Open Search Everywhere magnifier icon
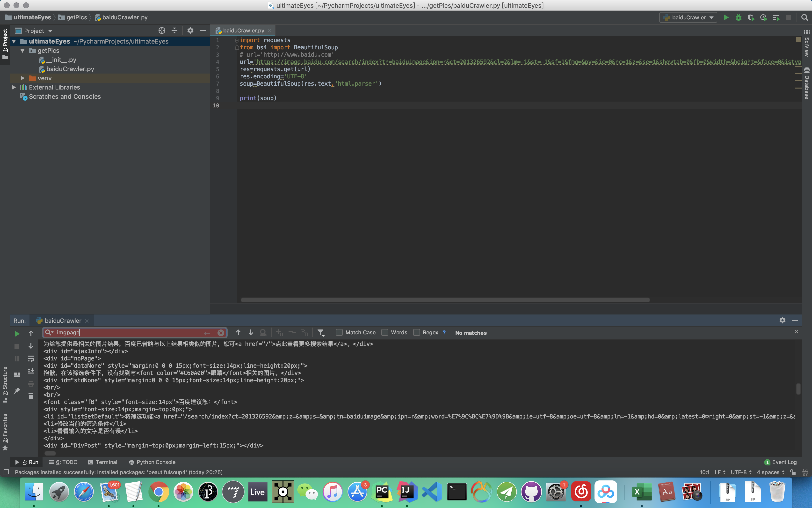The image size is (812, 508). (x=804, y=17)
